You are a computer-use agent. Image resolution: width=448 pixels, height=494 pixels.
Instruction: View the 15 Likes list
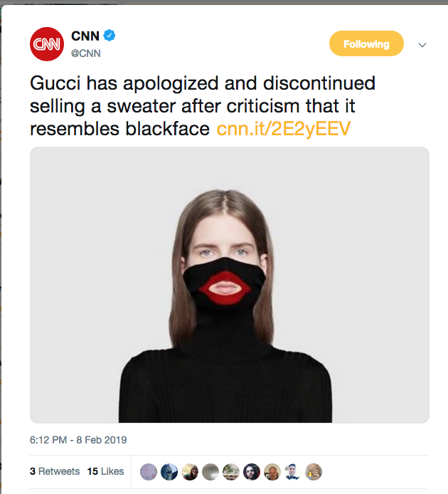point(105,471)
